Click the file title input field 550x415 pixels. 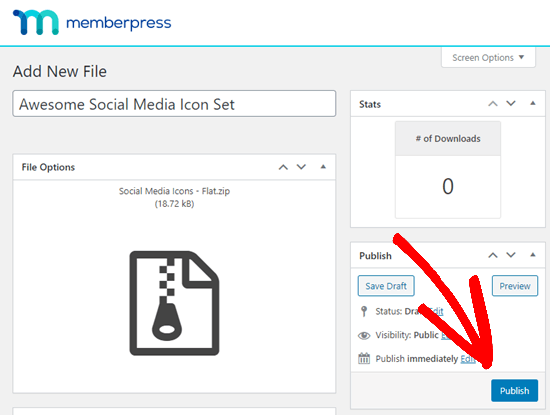tap(174, 104)
